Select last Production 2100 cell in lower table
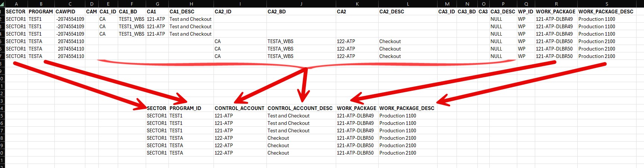Viewport: 644px width, 168px height. point(408,153)
